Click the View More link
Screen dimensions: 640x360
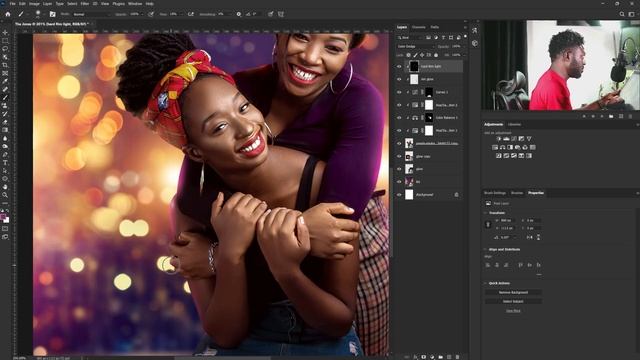tap(513, 311)
